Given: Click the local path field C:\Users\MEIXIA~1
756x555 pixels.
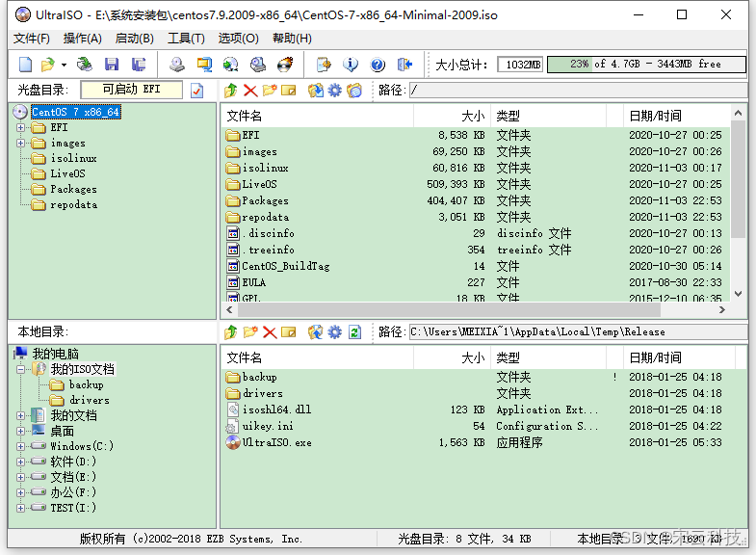Looking at the screenshot, I should pyautogui.click(x=578, y=332).
